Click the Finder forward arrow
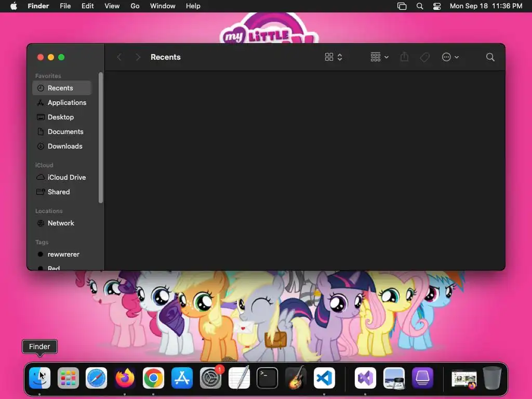532x399 pixels. [x=138, y=57]
